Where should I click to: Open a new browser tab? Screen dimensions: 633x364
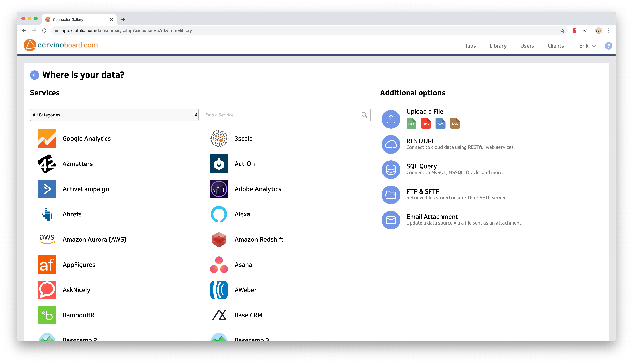pyautogui.click(x=123, y=19)
